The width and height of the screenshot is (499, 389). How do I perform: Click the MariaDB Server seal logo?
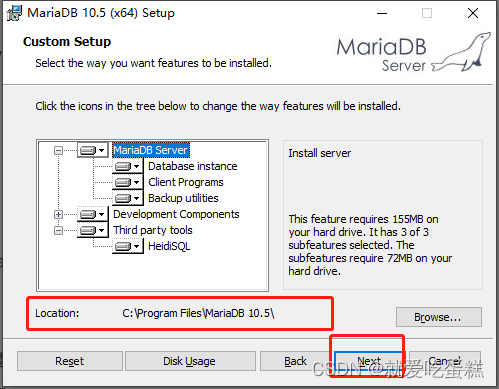tap(414, 52)
